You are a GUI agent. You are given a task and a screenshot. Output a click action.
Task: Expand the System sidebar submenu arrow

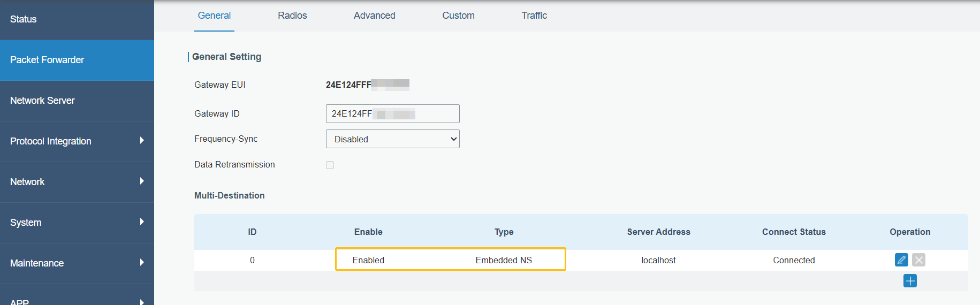click(142, 222)
